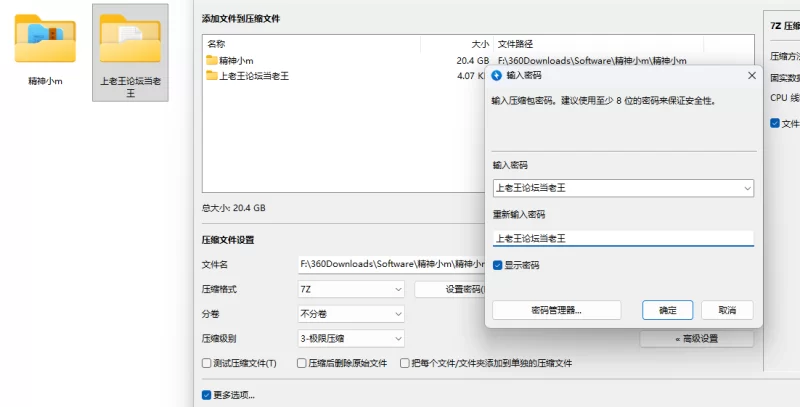800x407 pixels.
Task: Click the 上老王论坛当老王 folder icon in list
Action: [212, 76]
